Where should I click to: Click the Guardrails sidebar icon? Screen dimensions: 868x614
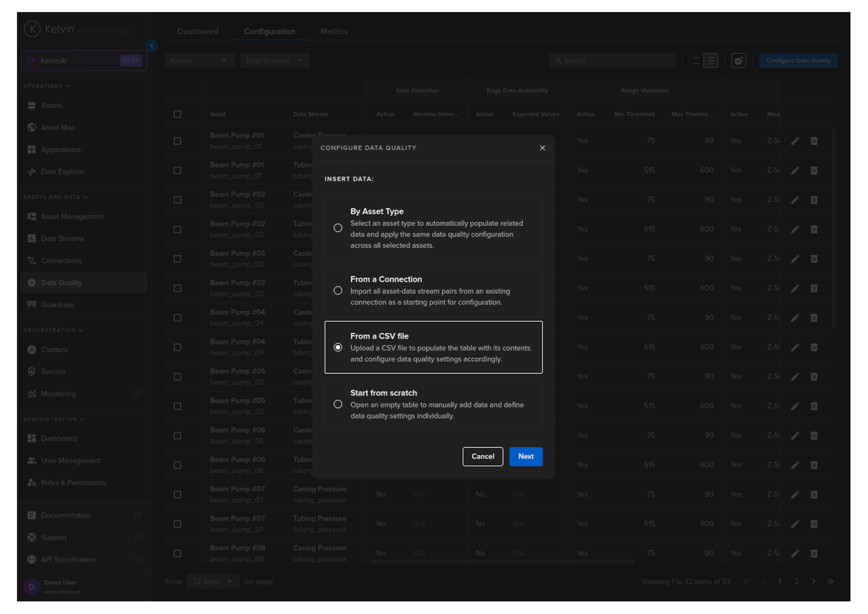32,305
